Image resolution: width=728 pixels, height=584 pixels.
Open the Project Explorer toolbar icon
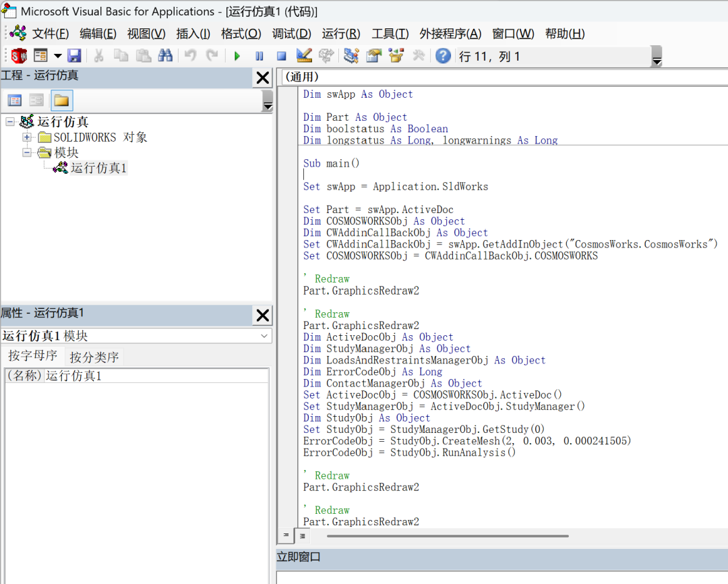[x=351, y=56]
